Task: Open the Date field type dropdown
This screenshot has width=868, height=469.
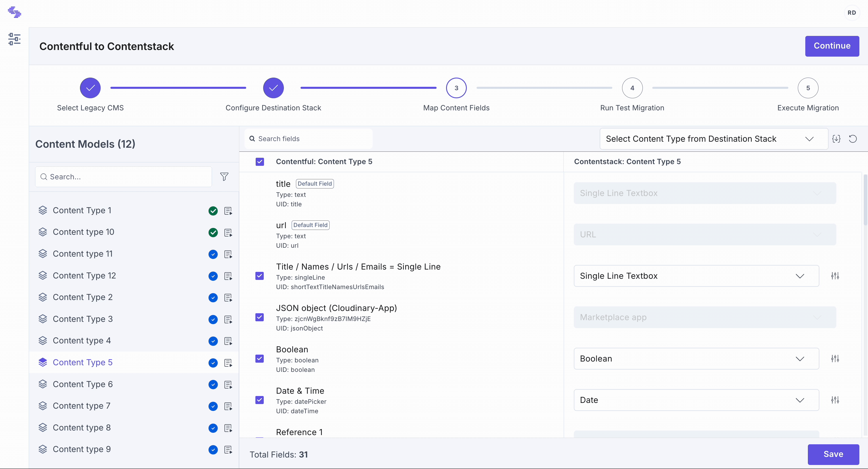Action: 696,400
